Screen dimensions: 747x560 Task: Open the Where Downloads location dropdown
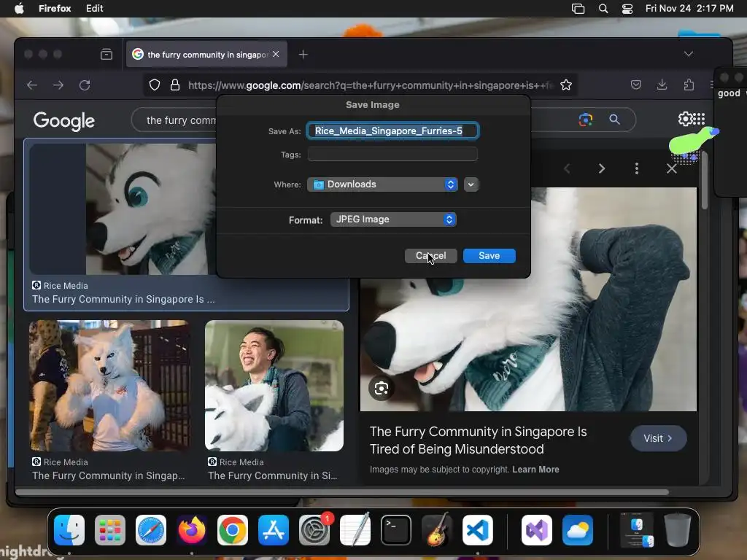tap(382, 184)
